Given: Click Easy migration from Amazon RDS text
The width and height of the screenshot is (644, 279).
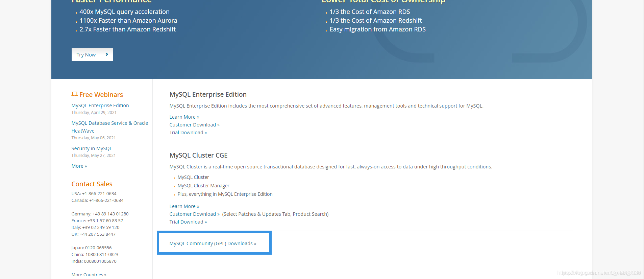Looking at the screenshot, I should pos(377,29).
